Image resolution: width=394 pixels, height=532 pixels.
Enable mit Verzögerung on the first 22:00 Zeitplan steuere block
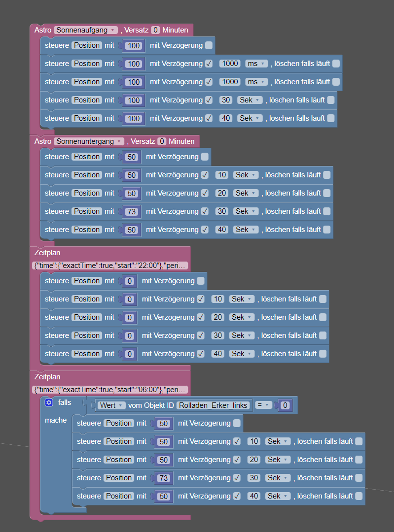[x=201, y=281]
